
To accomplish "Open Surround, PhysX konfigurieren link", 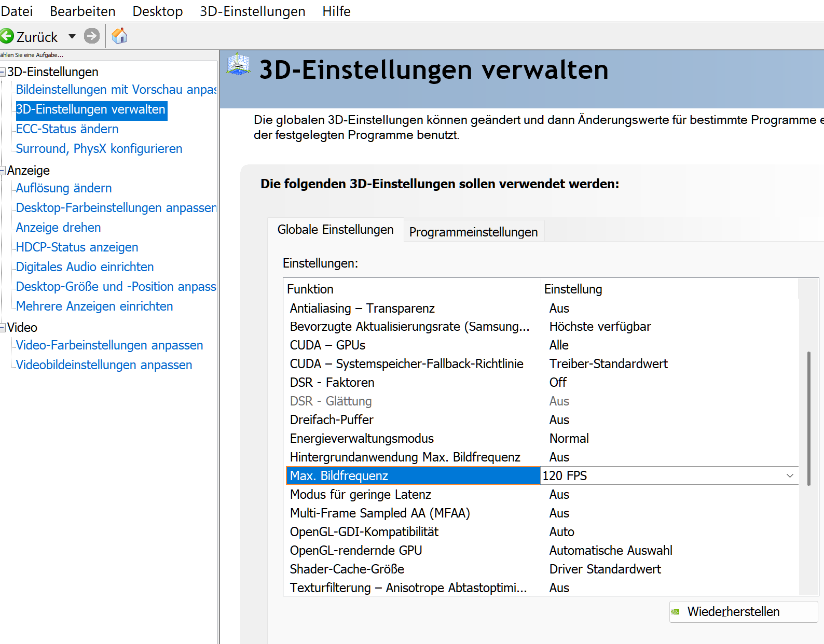I will click(x=99, y=149).
